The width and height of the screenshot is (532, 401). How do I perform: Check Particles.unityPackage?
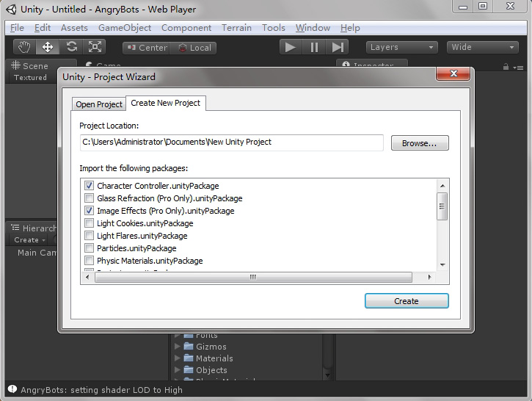89,248
